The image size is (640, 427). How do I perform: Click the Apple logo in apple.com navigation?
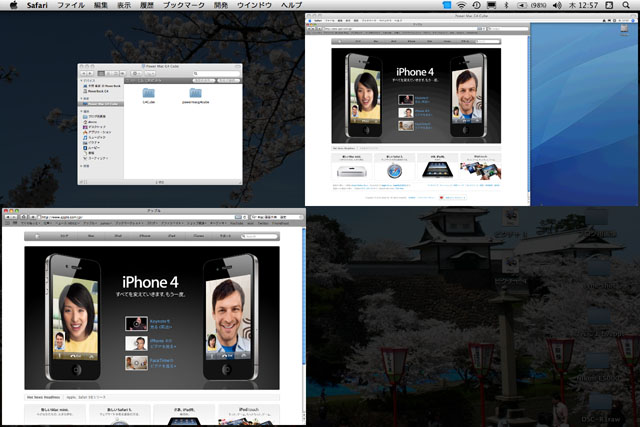coord(37,236)
